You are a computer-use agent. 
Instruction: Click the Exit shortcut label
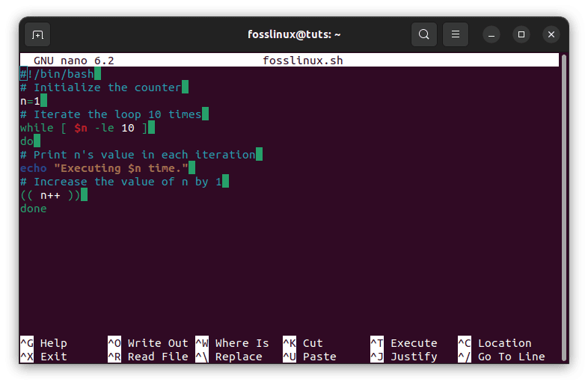point(53,357)
